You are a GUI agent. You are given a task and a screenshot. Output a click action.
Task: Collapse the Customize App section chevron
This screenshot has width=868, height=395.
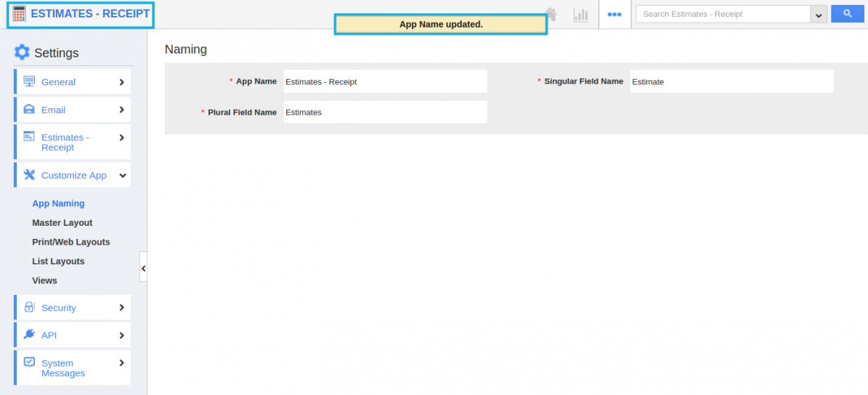(122, 176)
